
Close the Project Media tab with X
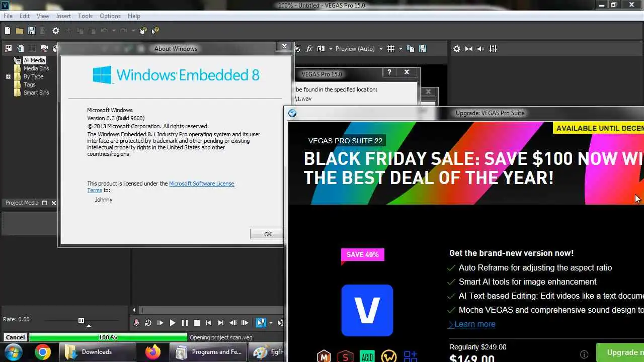point(54,203)
